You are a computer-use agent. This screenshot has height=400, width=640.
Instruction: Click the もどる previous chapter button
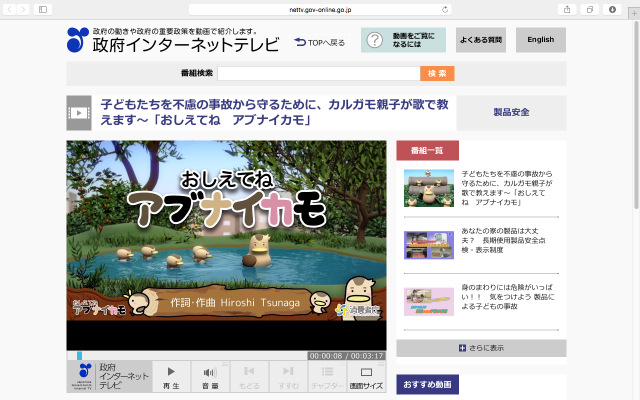249,377
